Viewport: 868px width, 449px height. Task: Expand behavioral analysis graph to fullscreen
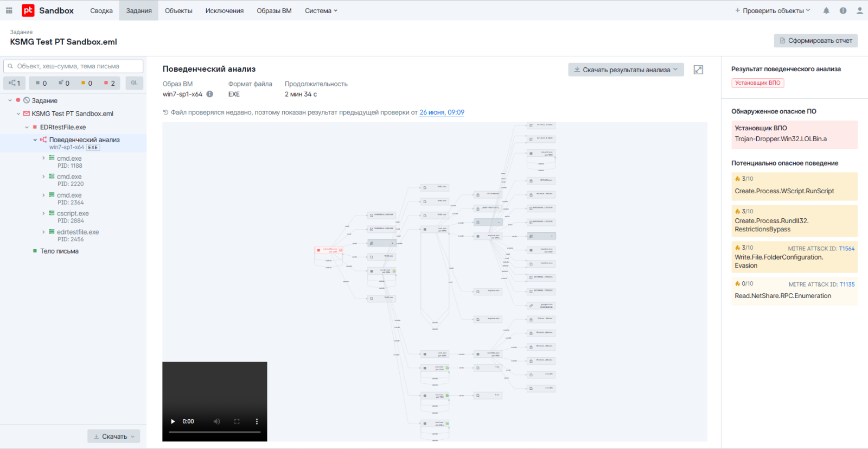698,69
